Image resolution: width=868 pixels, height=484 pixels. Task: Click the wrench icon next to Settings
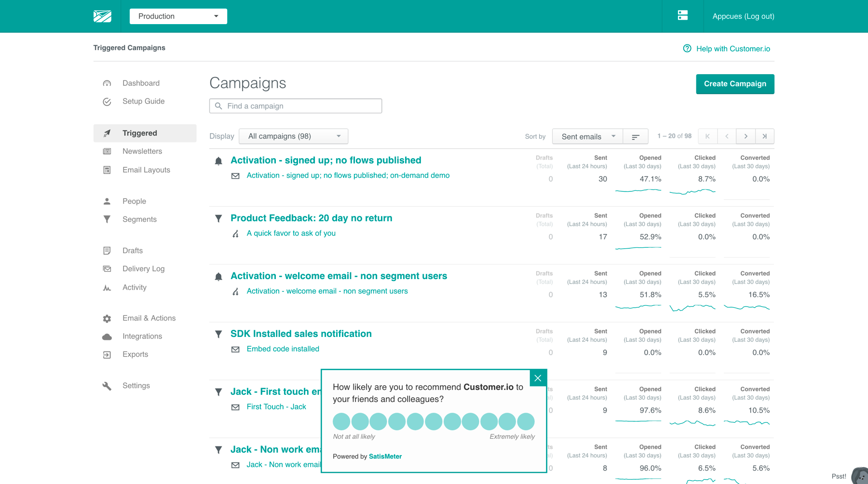click(107, 386)
